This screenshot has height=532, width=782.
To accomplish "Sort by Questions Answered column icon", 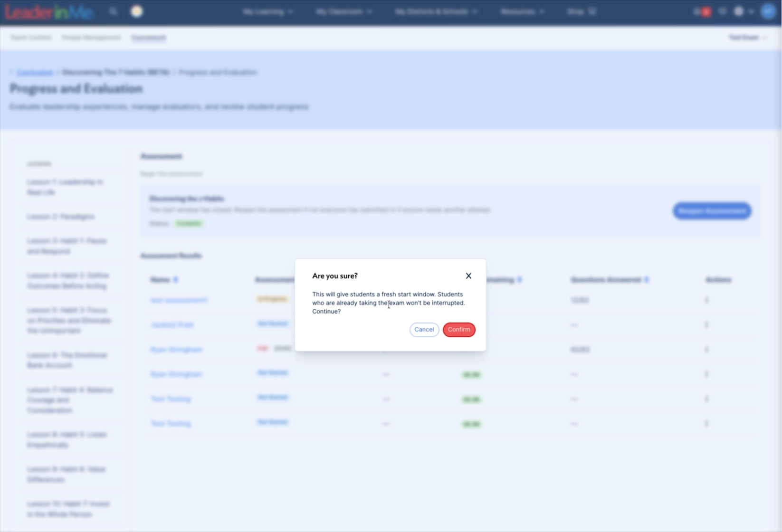I will pyautogui.click(x=647, y=280).
